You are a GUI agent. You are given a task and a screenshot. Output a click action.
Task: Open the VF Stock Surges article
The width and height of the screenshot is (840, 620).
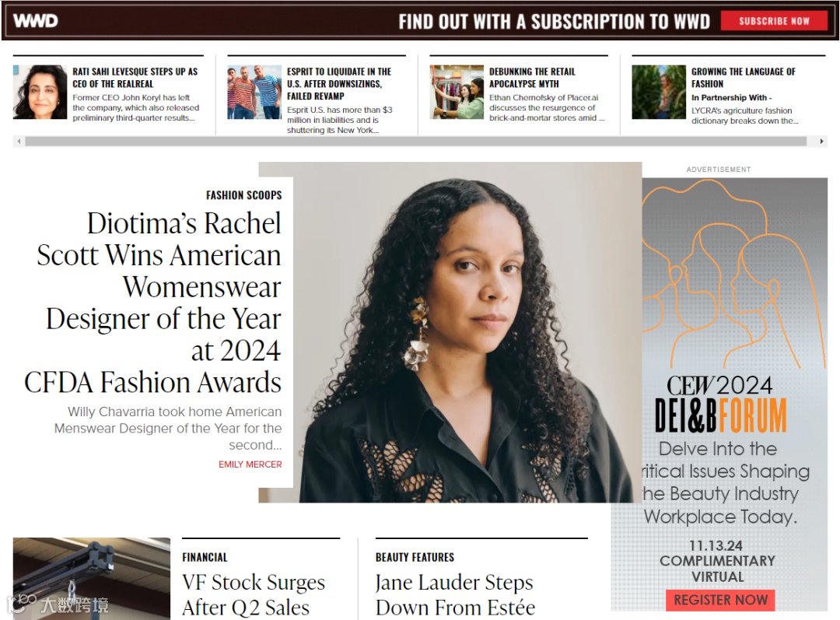coord(254,595)
